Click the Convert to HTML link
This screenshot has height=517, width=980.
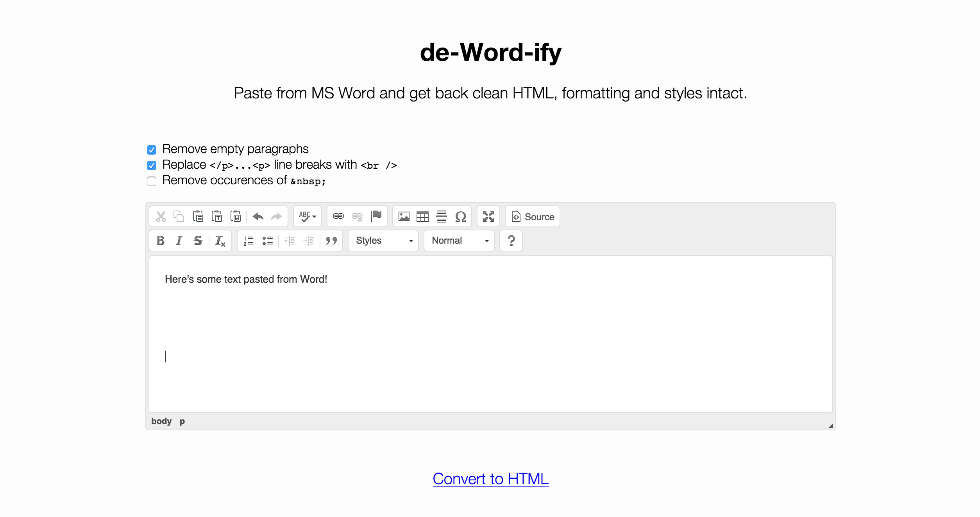[x=490, y=479]
